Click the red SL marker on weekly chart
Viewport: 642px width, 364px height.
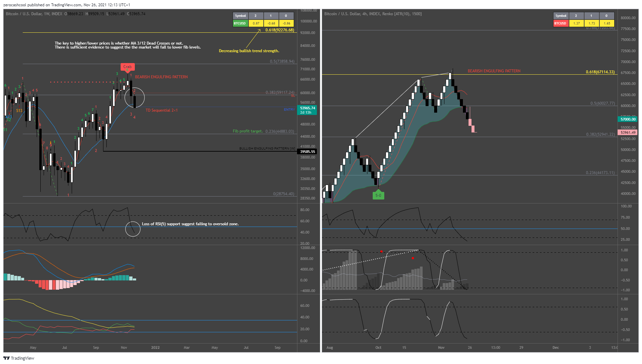click(x=293, y=96)
